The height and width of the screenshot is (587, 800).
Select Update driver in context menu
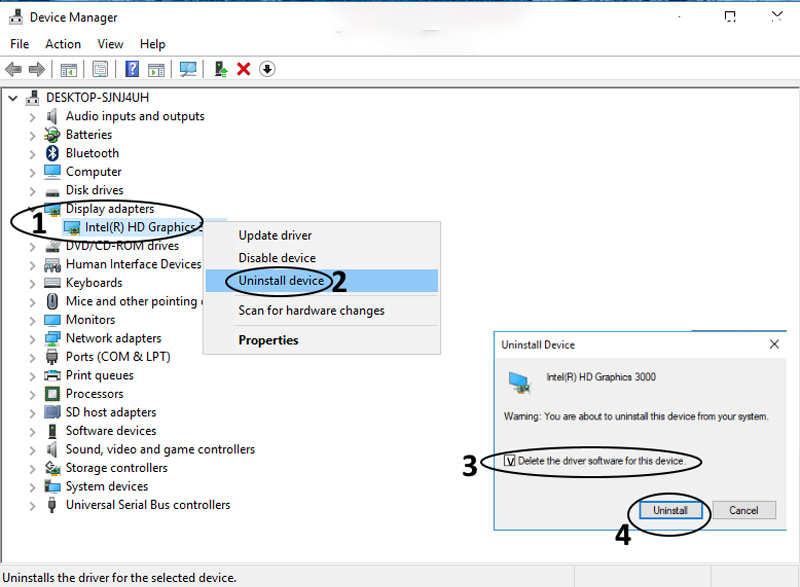[275, 236]
